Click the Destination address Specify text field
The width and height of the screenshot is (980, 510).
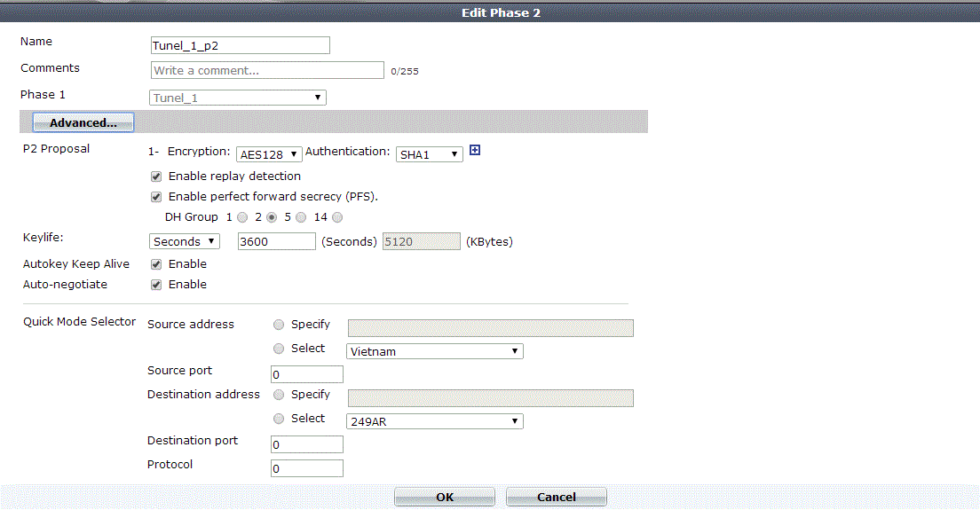pos(491,397)
